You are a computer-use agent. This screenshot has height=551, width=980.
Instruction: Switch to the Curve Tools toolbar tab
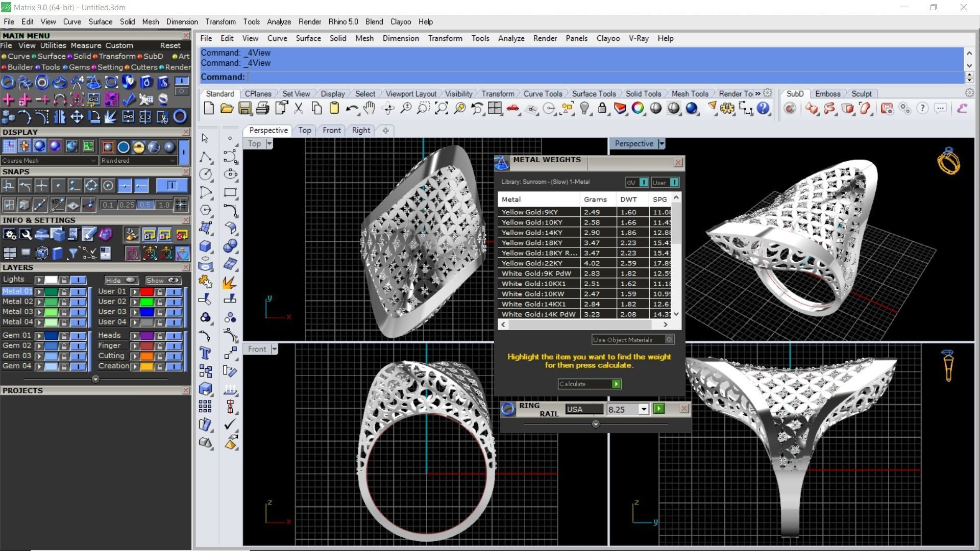pos(543,94)
